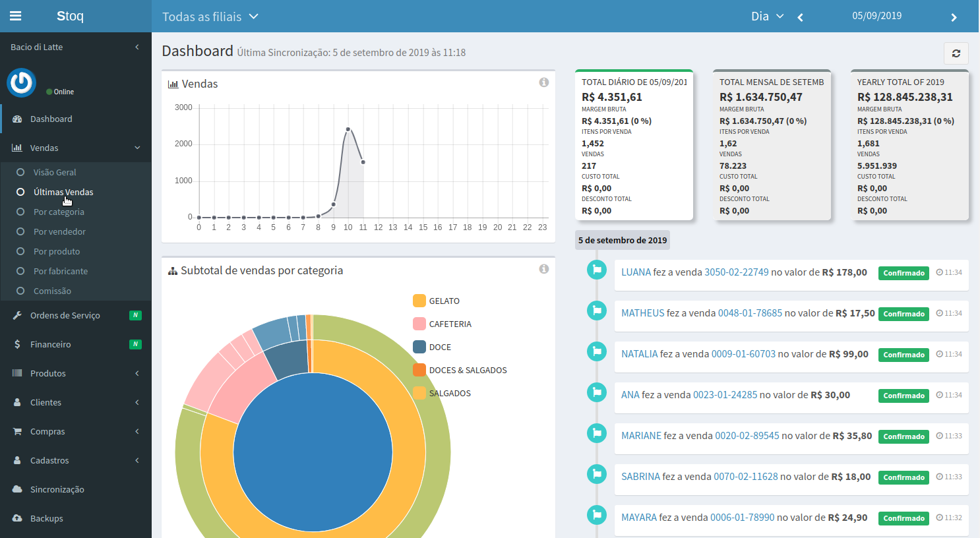Click the peak data point on Vendas chart
Screen dimensions: 980x538
click(348, 129)
